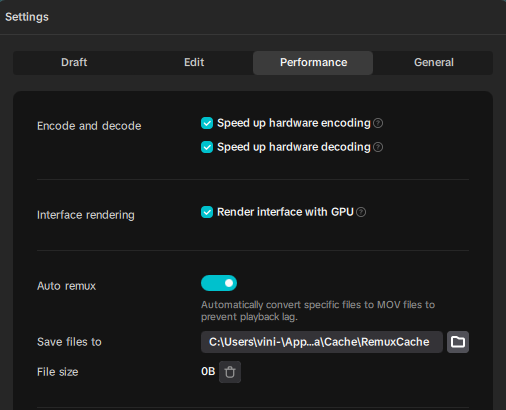Click the help icon next to Render interface with GPU
506x410 pixels.
point(361,212)
